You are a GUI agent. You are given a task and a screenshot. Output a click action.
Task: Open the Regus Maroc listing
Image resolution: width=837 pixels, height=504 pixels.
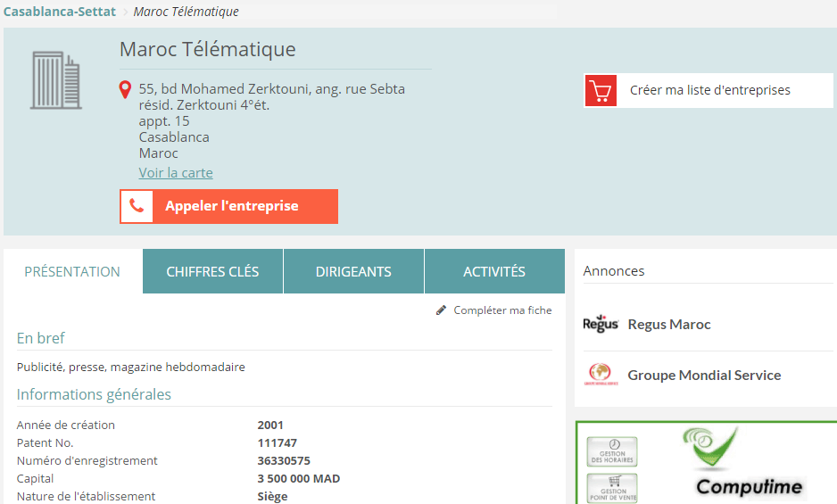click(669, 324)
